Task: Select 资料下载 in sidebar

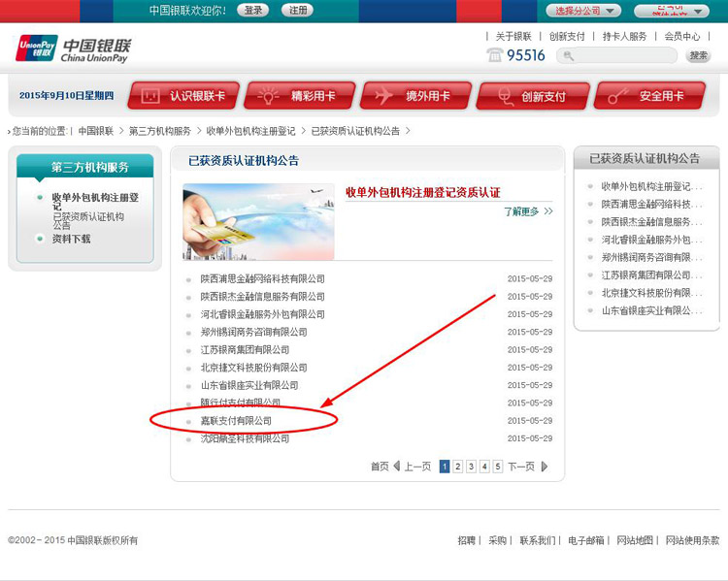Action: (71, 239)
